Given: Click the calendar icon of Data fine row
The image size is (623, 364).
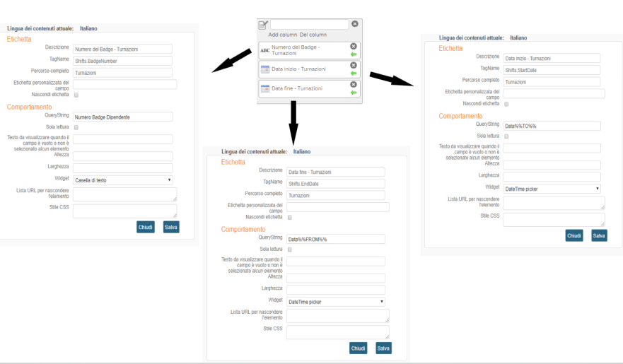Looking at the screenshot, I should (x=265, y=88).
